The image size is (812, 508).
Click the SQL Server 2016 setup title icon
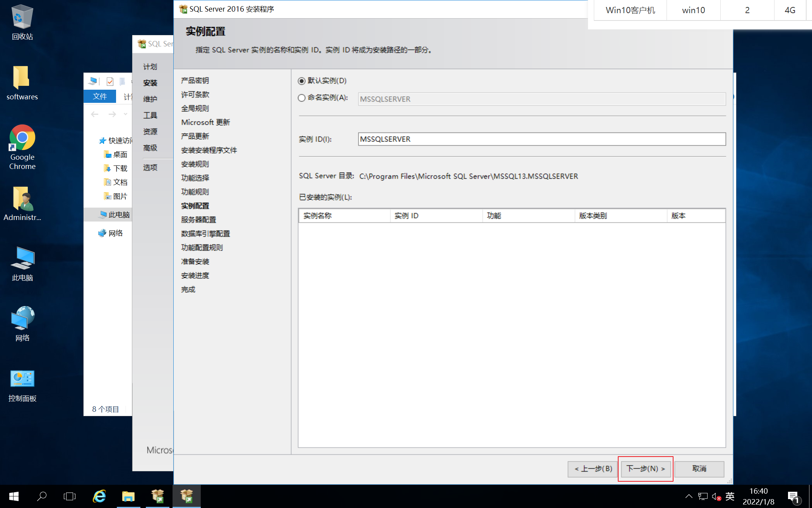(183, 9)
